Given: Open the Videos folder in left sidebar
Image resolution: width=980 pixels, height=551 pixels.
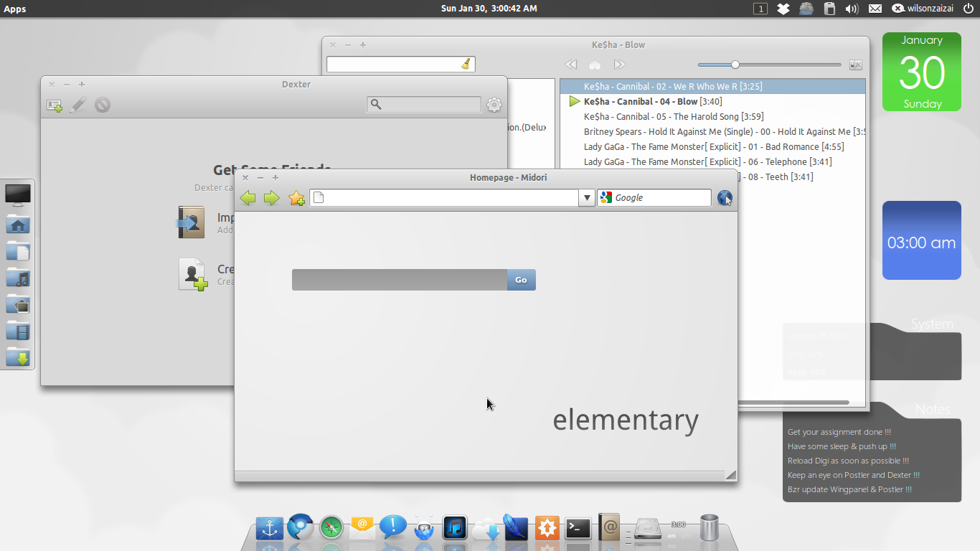Looking at the screenshot, I should 18,331.
